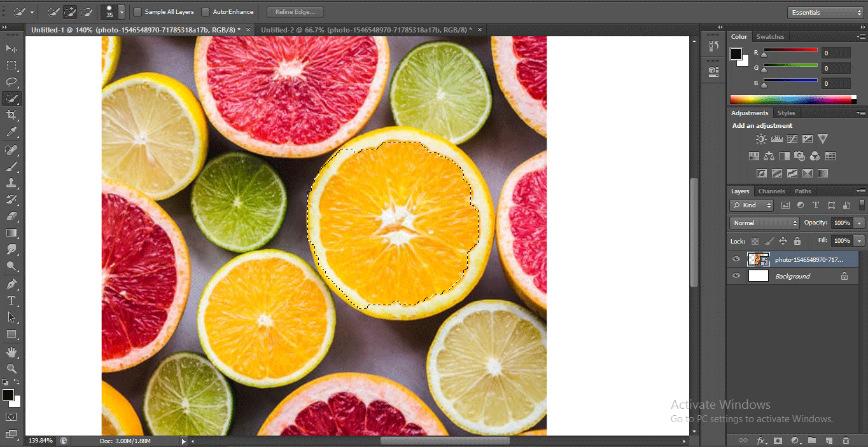Click the Refine Edge button
The image size is (868, 447).
point(295,12)
